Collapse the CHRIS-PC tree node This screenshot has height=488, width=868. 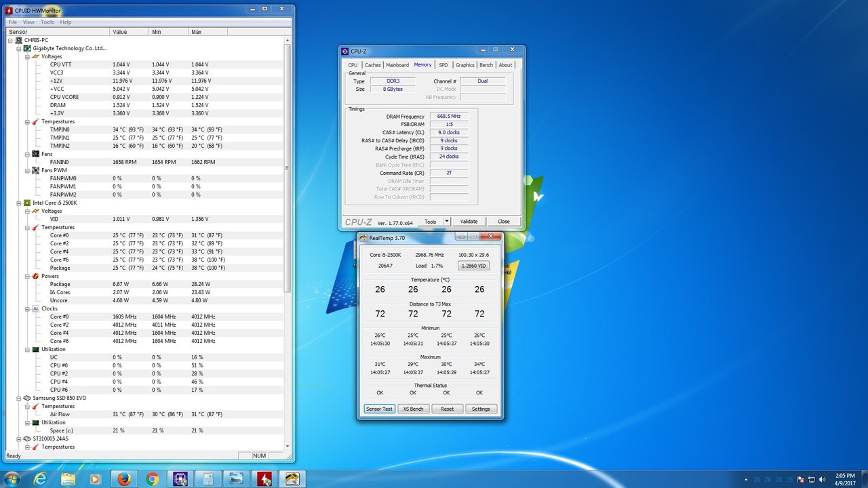coord(10,40)
